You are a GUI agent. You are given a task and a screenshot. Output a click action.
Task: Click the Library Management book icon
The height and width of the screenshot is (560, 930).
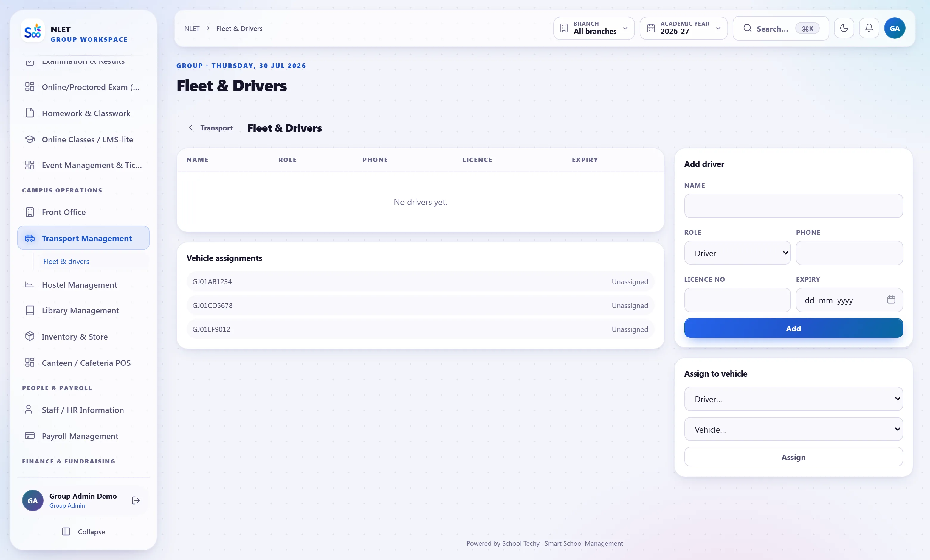pos(30,310)
